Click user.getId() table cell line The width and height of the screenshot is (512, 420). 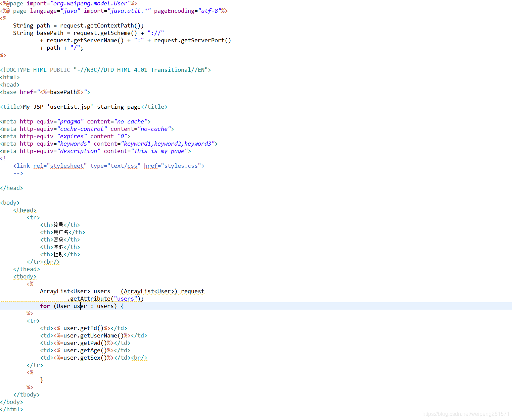pos(84,328)
